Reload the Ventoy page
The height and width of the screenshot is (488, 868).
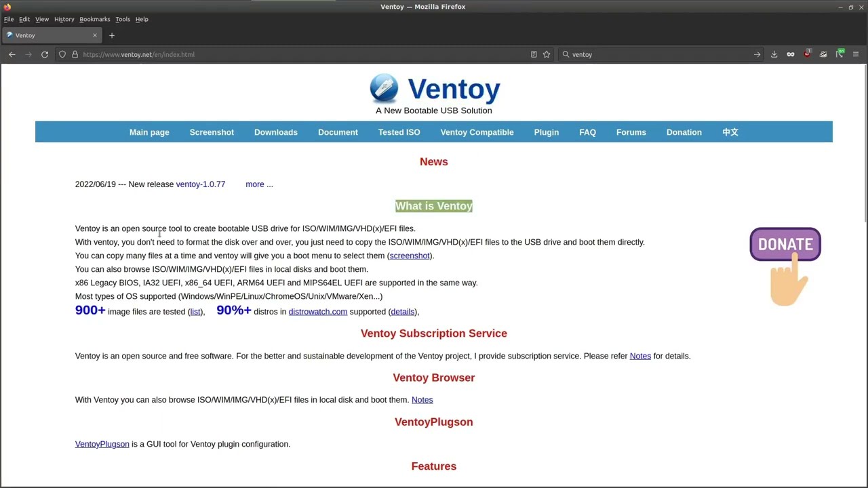pyautogui.click(x=45, y=54)
